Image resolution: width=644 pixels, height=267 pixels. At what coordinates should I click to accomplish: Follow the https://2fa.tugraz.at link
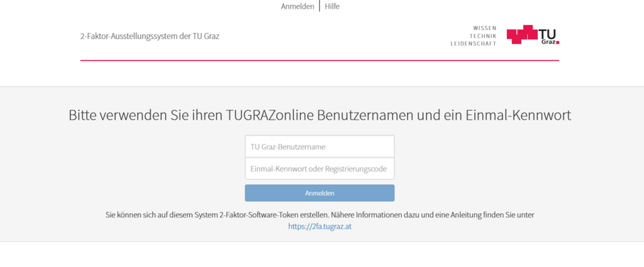(x=320, y=226)
